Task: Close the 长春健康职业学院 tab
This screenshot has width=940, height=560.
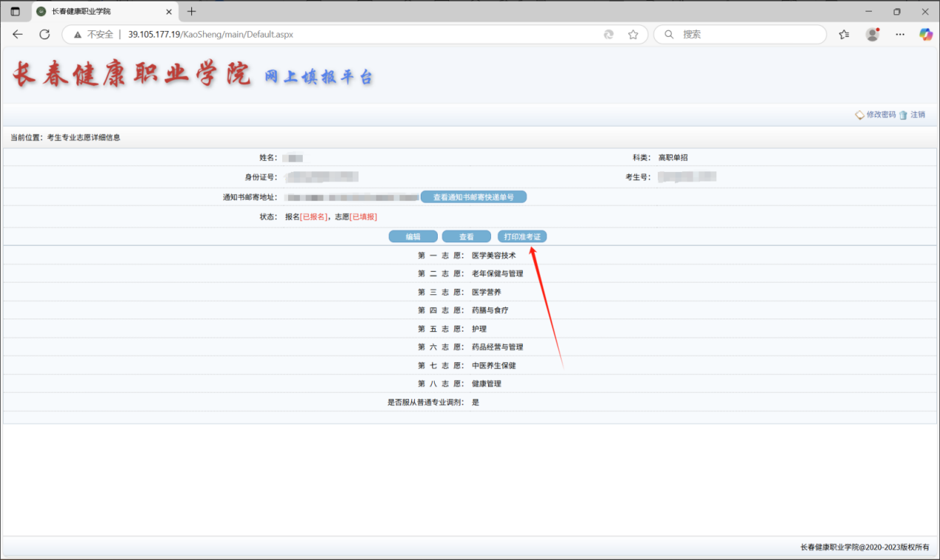Action: click(x=169, y=12)
